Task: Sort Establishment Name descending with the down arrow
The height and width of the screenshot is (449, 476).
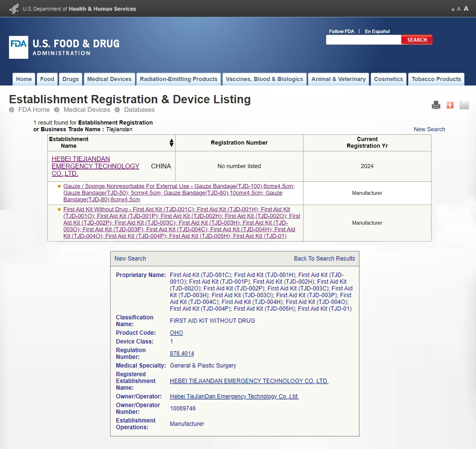Action: coord(172,145)
